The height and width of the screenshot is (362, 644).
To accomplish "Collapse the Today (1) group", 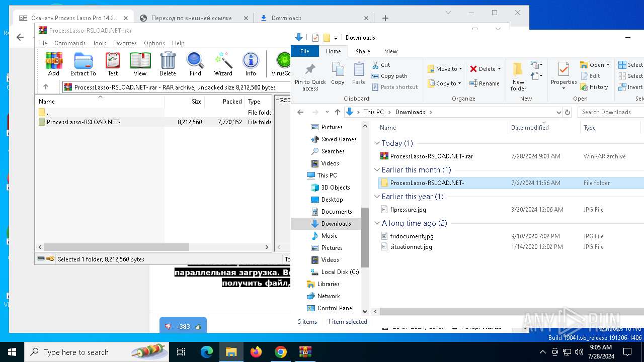I will point(377,143).
